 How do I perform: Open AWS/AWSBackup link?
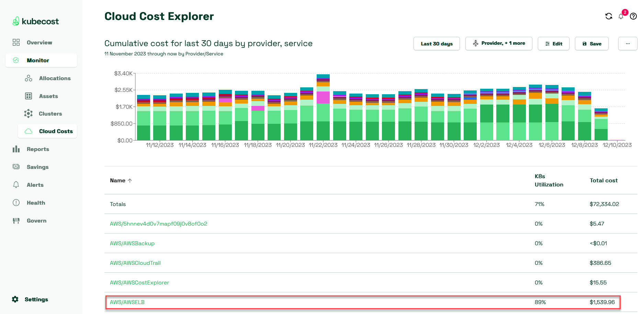132,243
